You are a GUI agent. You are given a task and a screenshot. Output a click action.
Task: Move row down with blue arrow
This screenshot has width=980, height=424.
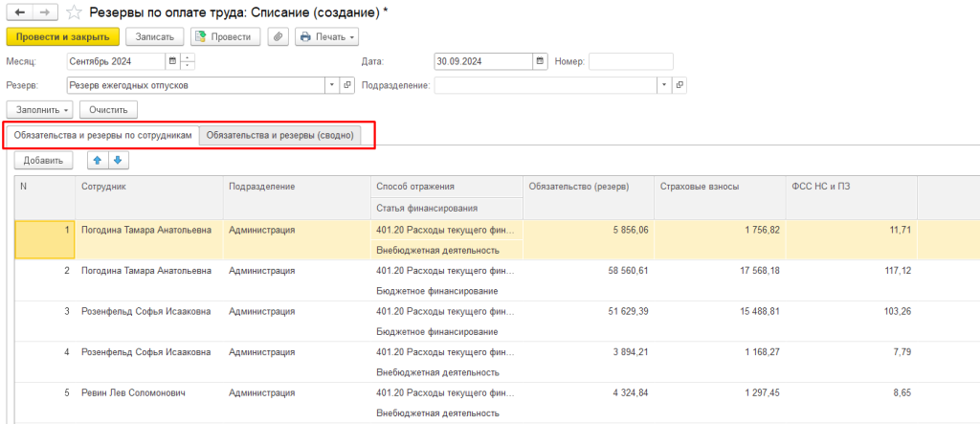(x=116, y=160)
